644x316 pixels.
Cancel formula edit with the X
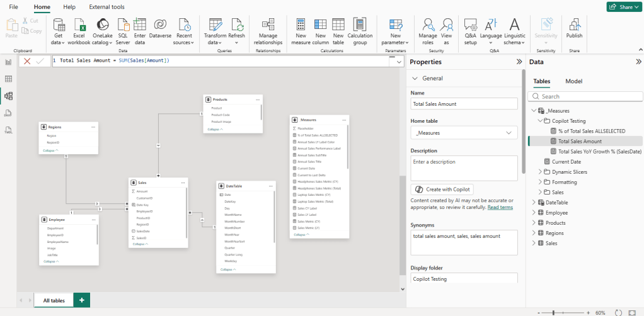pyautogui.click(x=27, y=61)
